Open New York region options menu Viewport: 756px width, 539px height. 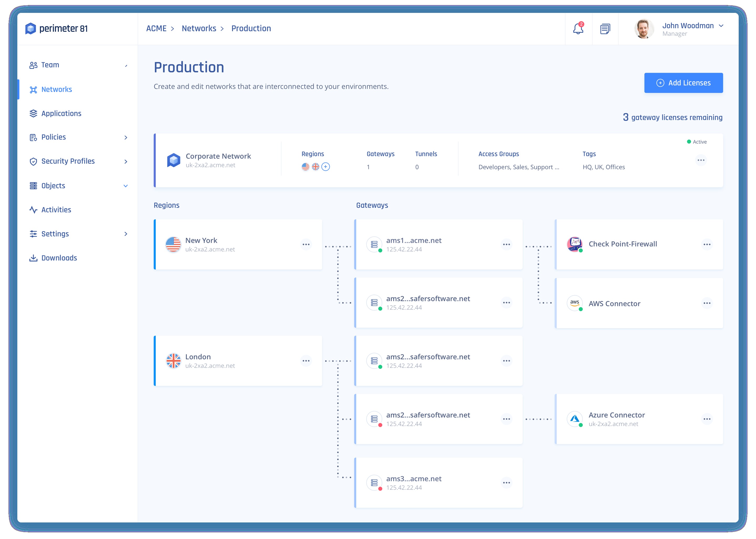(306, 245)
